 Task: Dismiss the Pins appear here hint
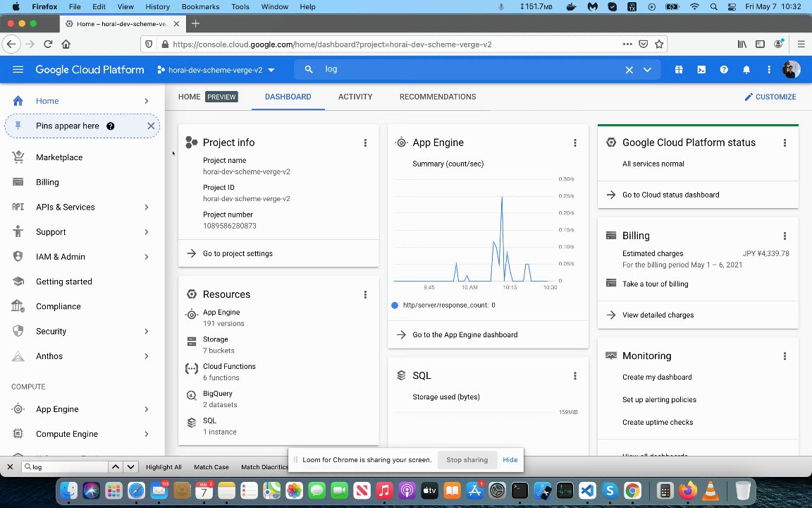coord(151,126)
